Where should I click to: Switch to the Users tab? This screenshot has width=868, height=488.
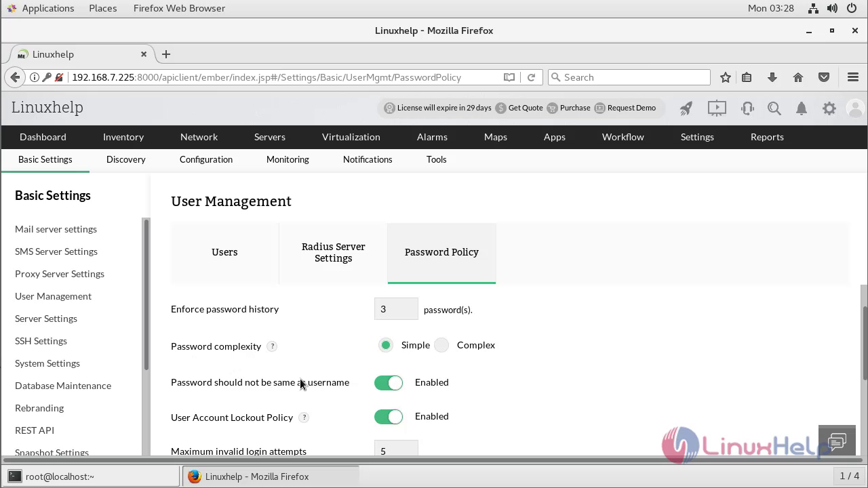coord(224,252)
